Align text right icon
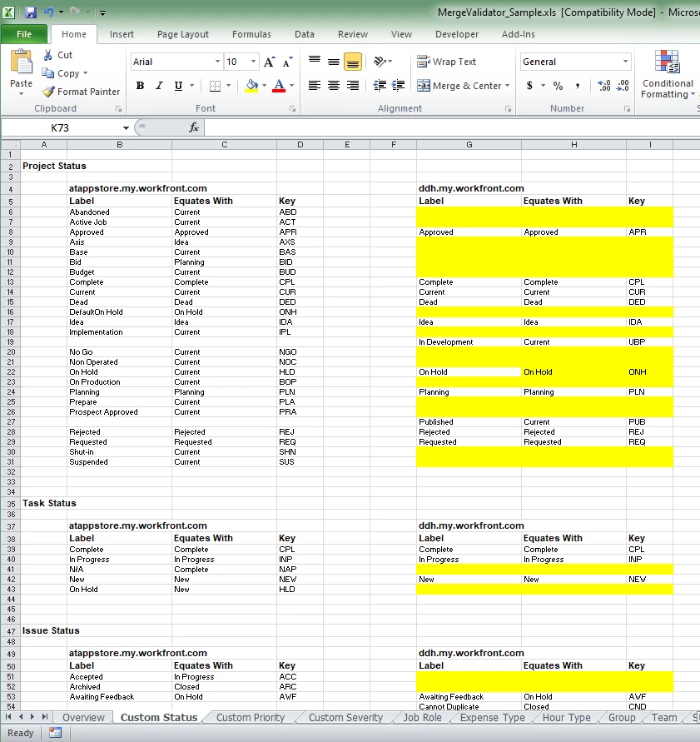 [x=353, y=86]
